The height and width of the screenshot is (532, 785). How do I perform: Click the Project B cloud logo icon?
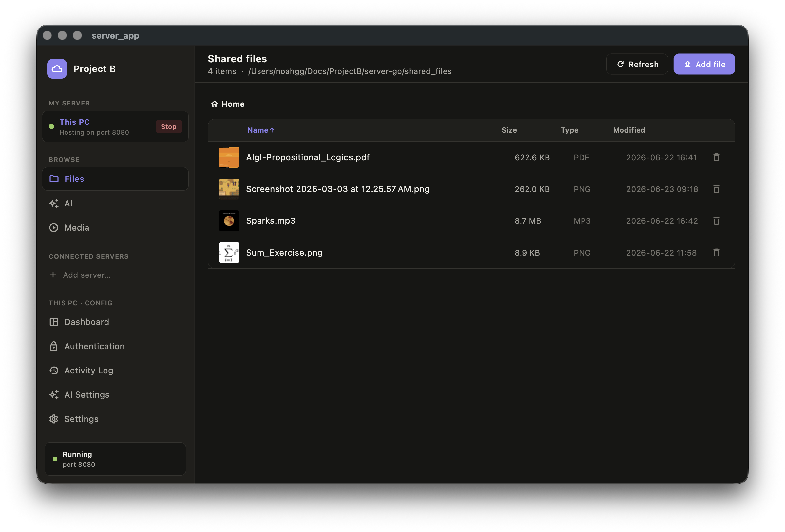57,69
